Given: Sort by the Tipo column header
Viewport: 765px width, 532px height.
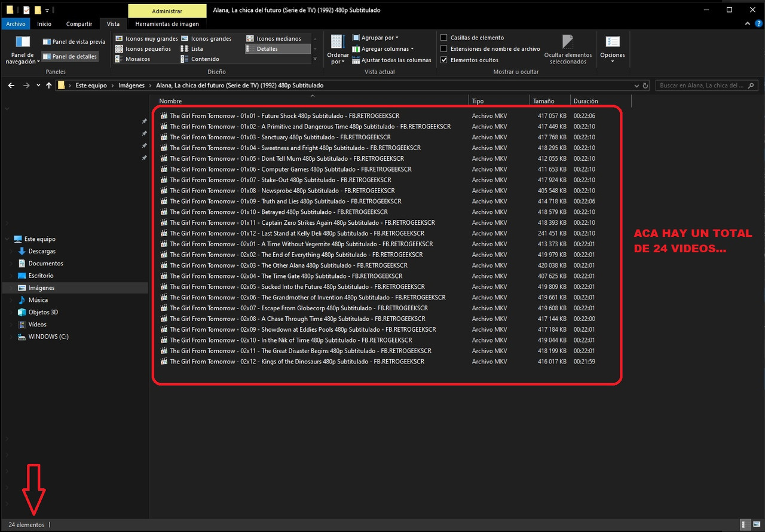Looking at the screenshot, I should 499,101.
